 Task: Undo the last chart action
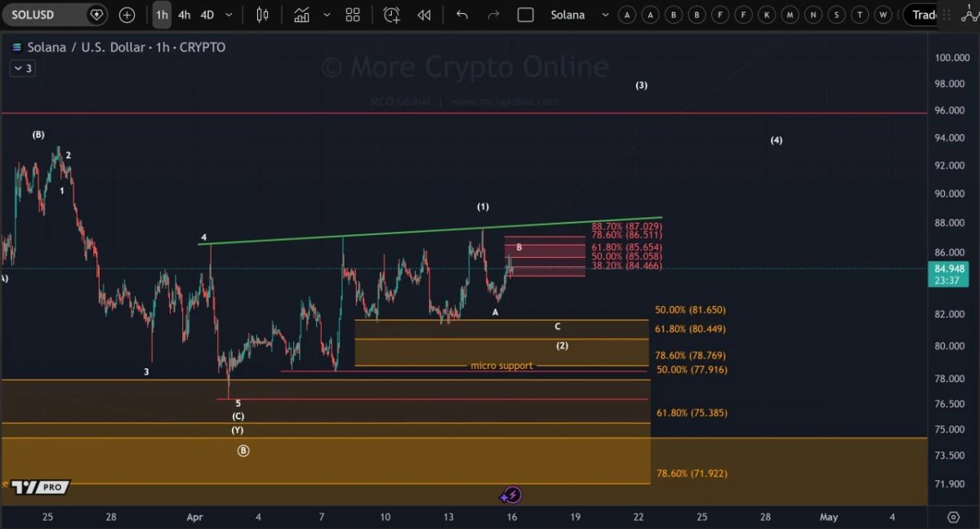point(461,14)
